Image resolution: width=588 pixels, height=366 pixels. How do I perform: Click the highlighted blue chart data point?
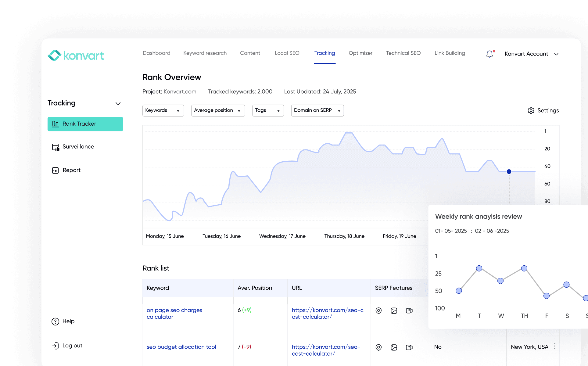[x=509, y=172]
